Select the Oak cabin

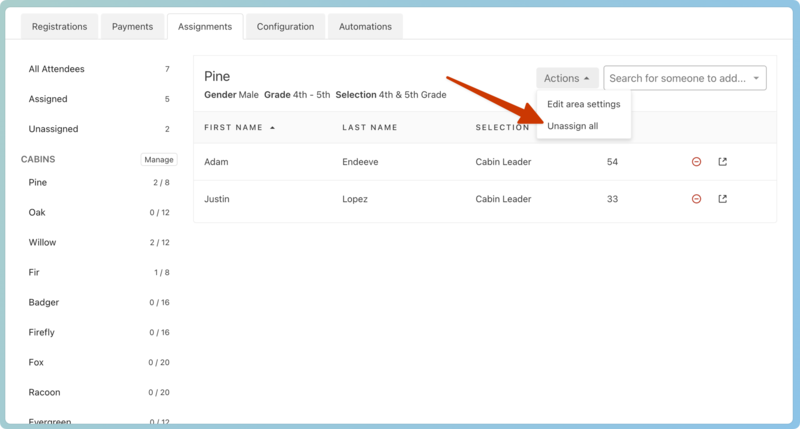tap(37, 213)
